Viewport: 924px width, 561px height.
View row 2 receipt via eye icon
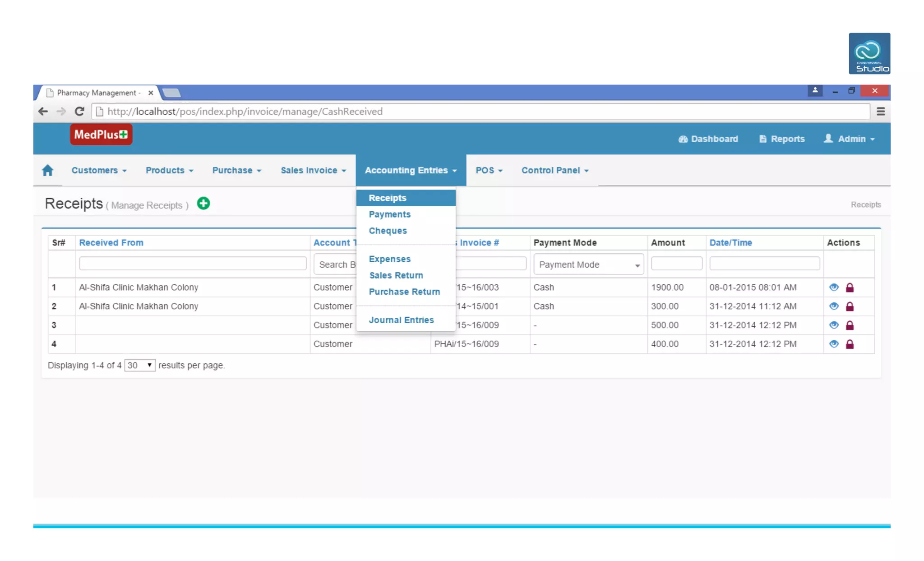(x=833, y=306)
